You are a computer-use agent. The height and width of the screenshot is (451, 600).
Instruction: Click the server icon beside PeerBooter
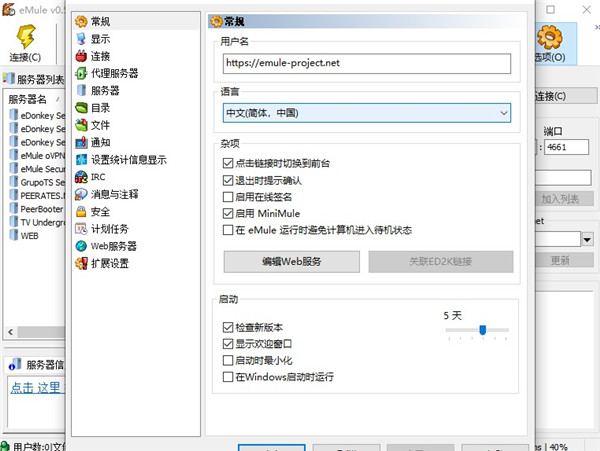[x=14, y=208]
